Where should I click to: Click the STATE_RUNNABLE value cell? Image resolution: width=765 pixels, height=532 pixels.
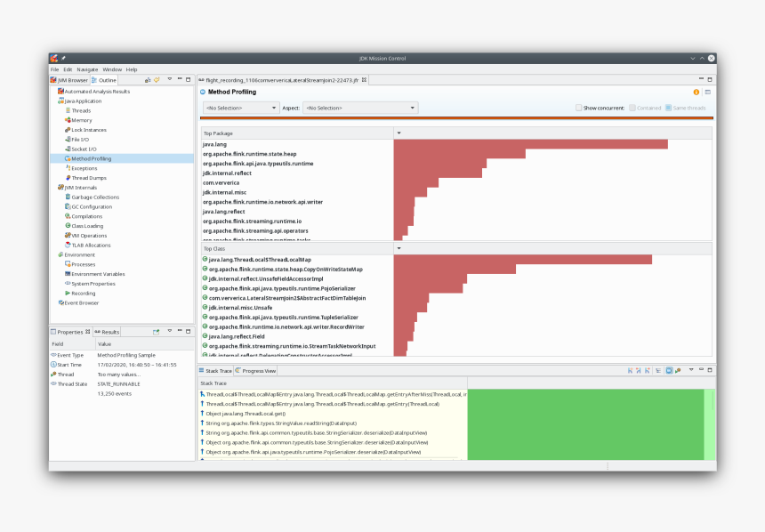pos(118,384)
